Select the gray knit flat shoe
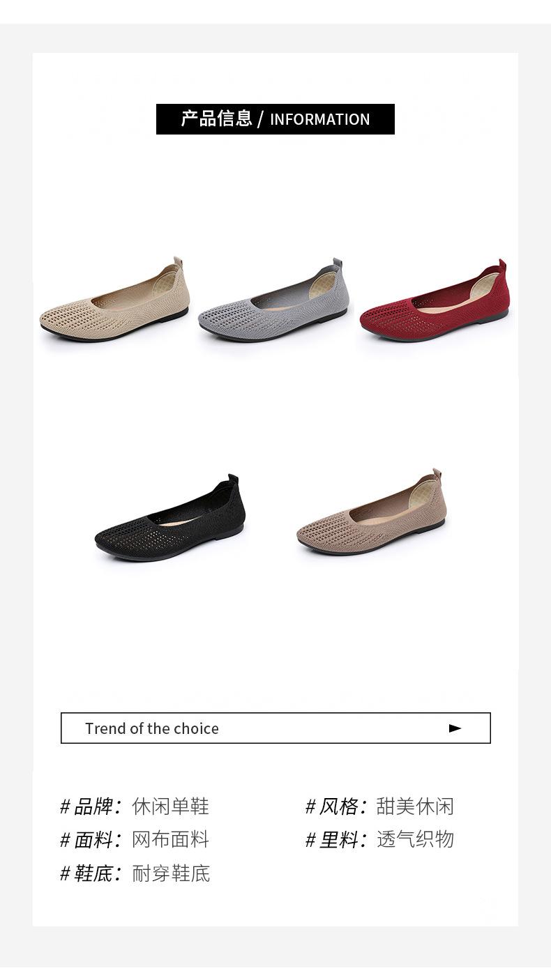 tap(273, 300)
